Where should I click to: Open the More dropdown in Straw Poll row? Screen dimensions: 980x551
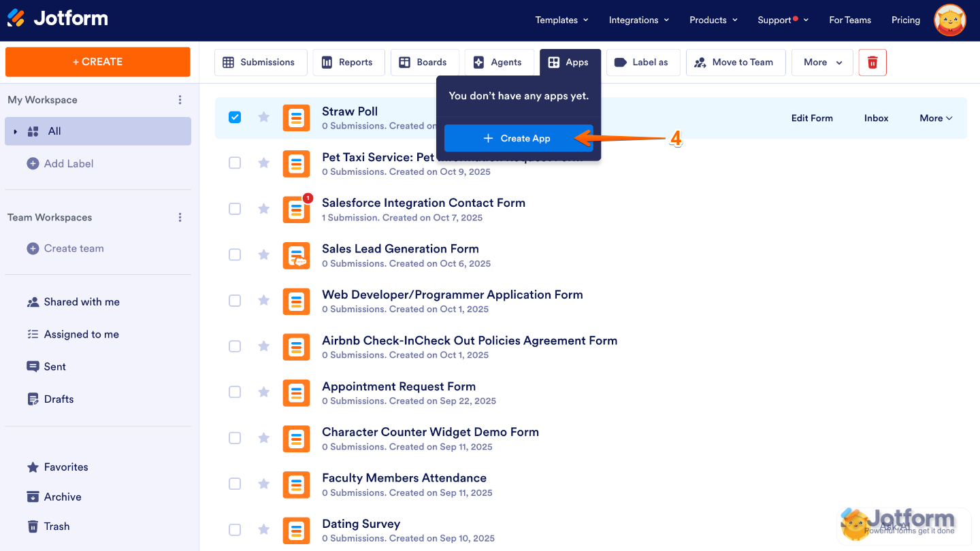pyautogui.click(x=936, y=118)
